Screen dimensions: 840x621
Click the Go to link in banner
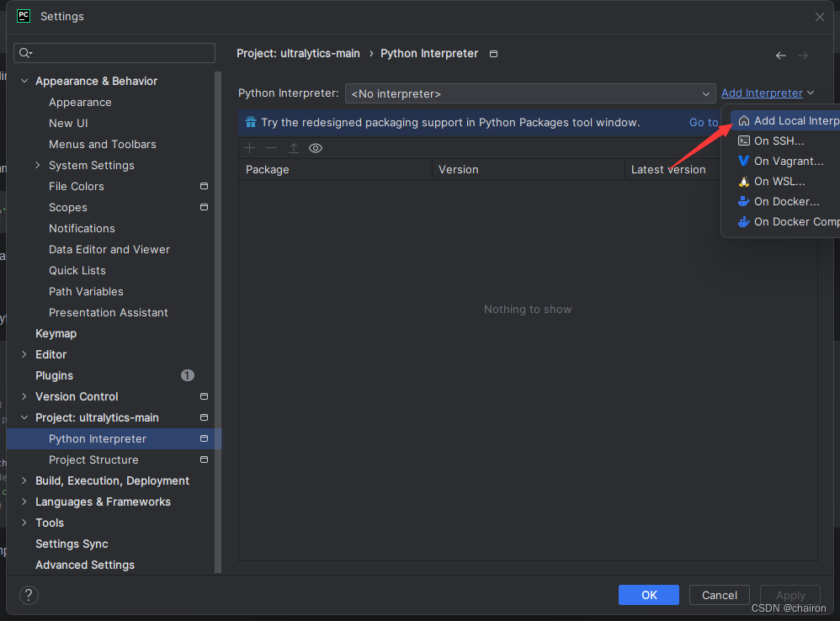704,122
